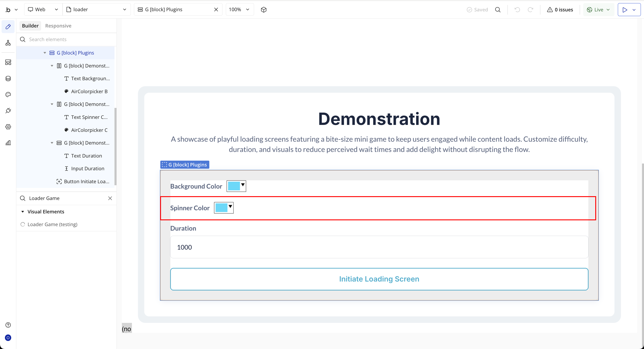This screenshot has width=644, height=349.
Task: Switch to the Responsive tab
Action: (x=58, y=26)
